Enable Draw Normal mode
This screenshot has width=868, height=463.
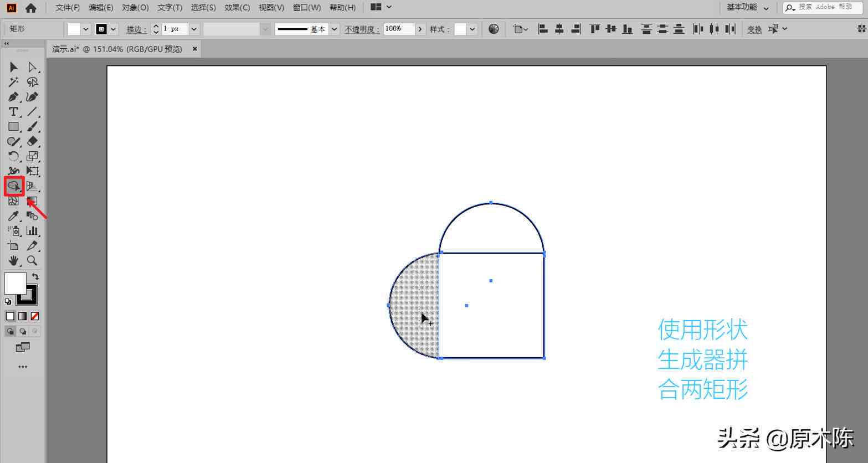coord(10,331)
